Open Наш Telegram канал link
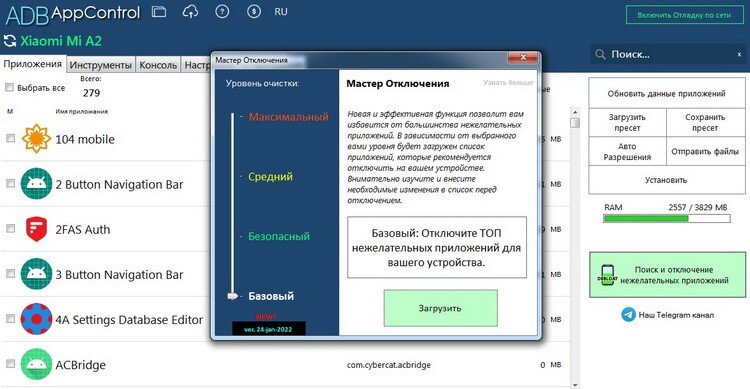The image size is (750, 389). pos(676,315)
